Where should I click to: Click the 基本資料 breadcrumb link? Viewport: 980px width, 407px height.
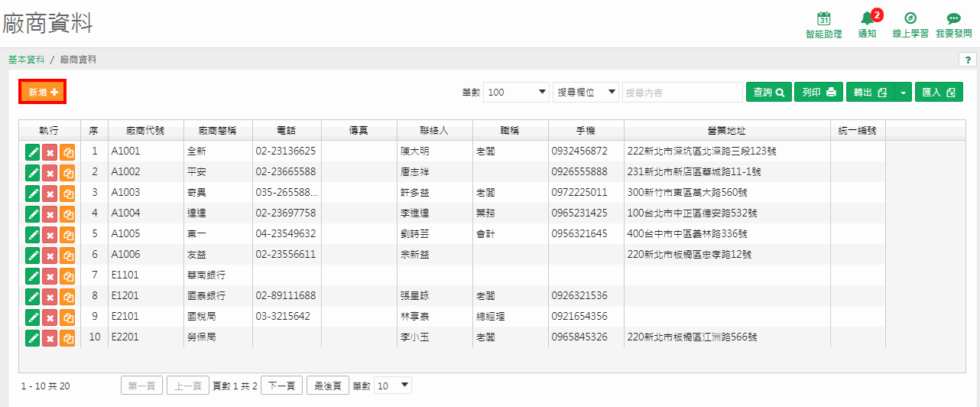[x=27, y=59]
